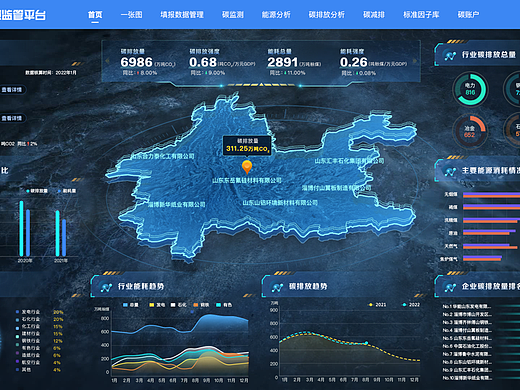Click the lower 查看详情 button
Image resolution: width=520 pixels, height=390 pixels.
pos(12,118)
